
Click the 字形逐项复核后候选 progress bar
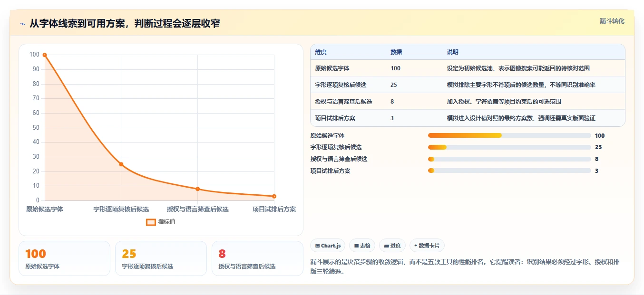click(509, 147)
